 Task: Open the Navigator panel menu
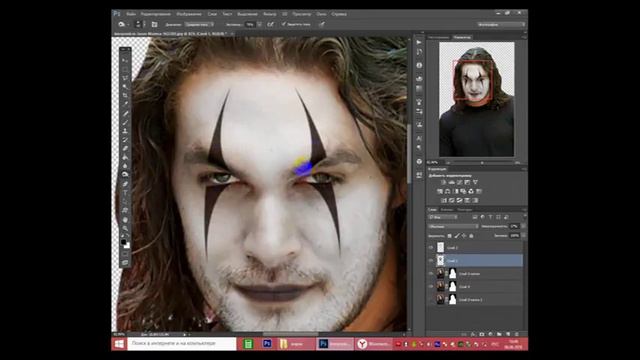(524, 37)
